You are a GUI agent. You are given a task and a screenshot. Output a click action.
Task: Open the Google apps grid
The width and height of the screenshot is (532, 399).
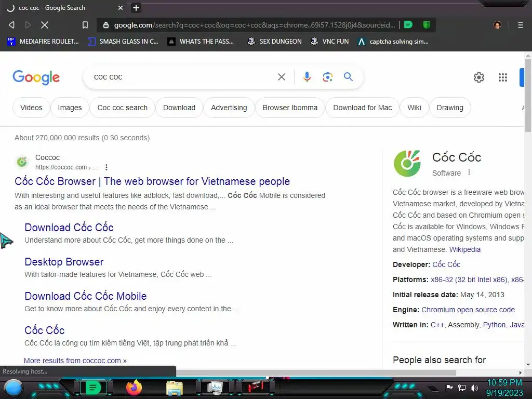[x=503, y=77]
